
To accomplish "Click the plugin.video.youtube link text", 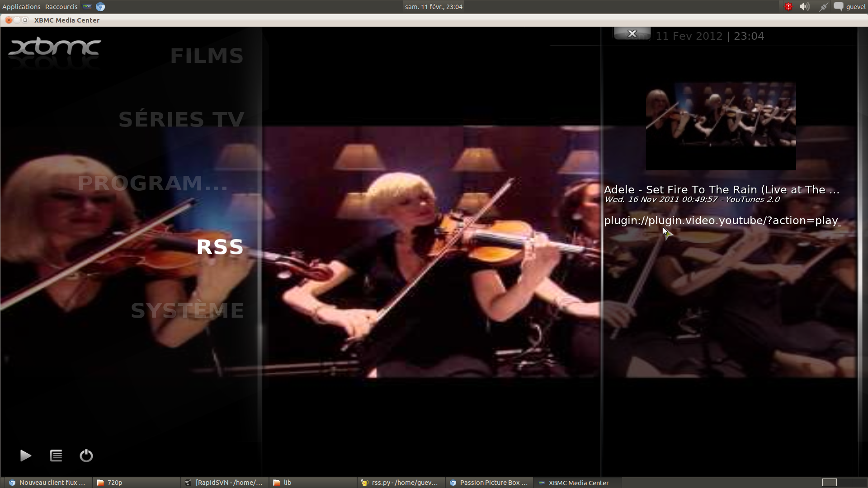I will pyautogui.click(x=722, y=221).
